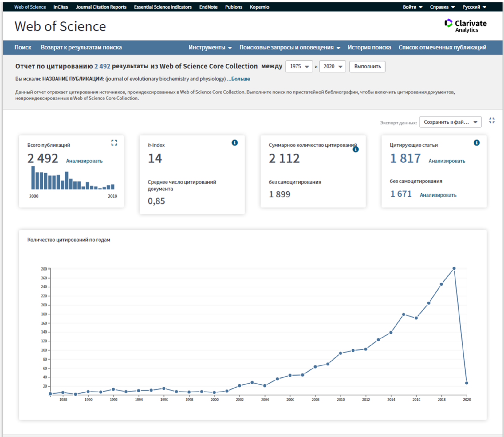
Task: Click Возврат к результатам поиска
Action: [x=81, y=47]
